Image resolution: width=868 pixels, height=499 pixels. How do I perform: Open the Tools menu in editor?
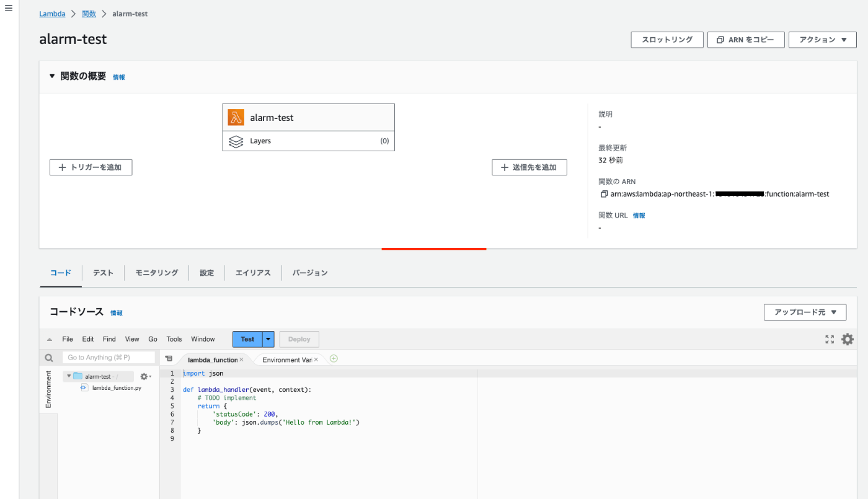[174, 339]
